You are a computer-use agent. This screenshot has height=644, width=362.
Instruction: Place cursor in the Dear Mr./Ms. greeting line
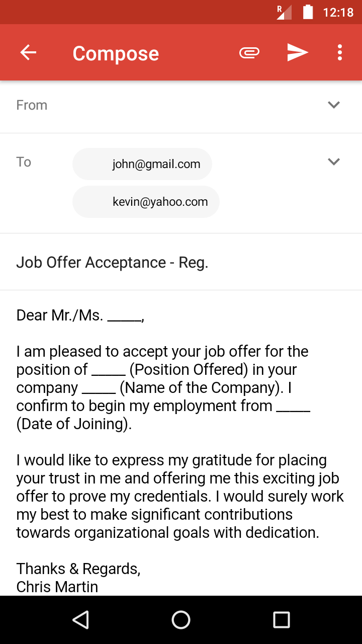point(80,315)
